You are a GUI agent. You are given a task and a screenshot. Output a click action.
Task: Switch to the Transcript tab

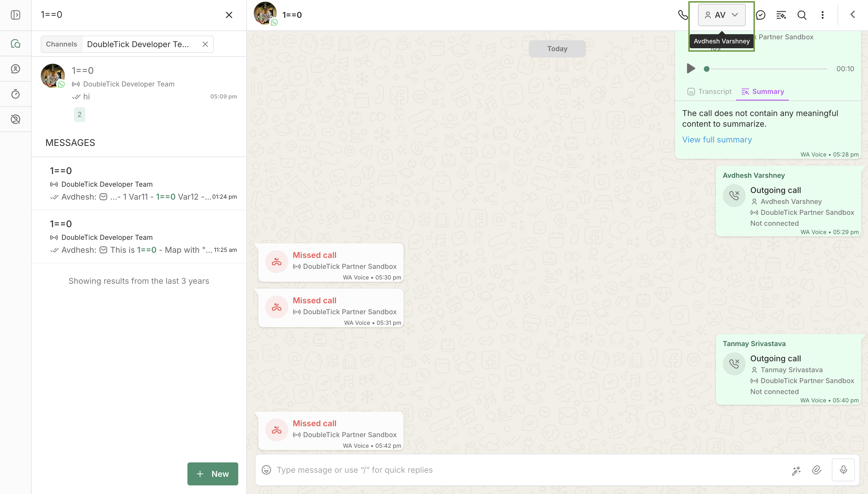[x=709, y=92]
